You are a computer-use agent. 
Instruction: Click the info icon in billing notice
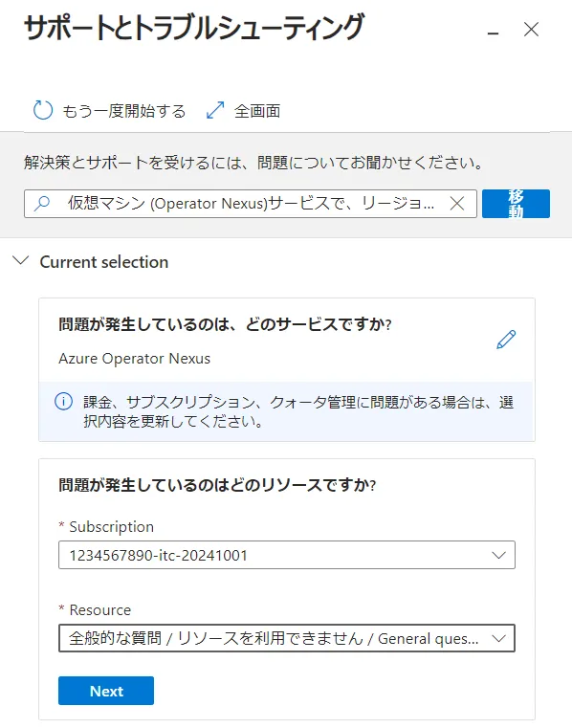[63, 401]
